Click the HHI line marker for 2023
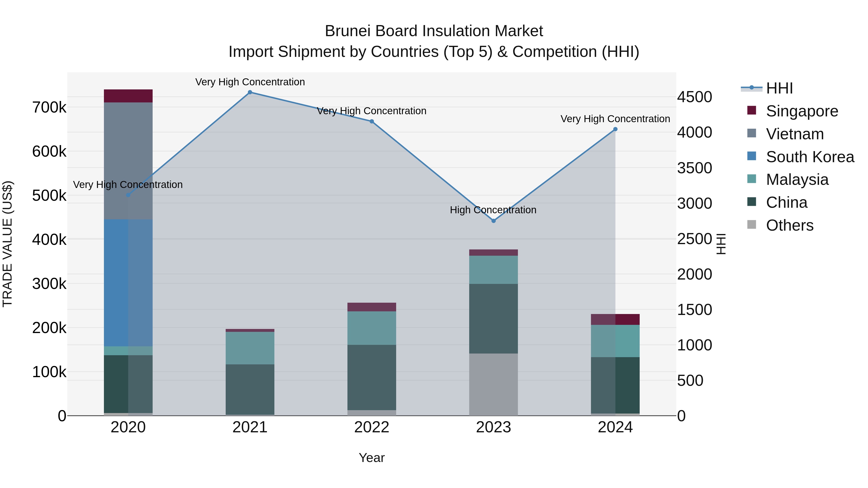The height and width of the screenshot is (488, 868). click(494, 221)
